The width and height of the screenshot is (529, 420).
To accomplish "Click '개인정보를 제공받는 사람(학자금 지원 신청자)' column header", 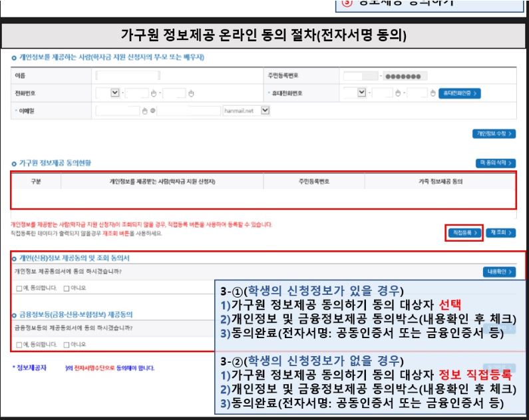I will click(x=162, y=182).
